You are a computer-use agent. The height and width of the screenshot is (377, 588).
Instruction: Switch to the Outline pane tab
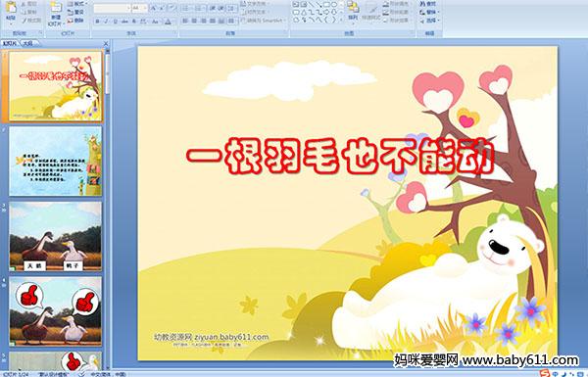27,43
